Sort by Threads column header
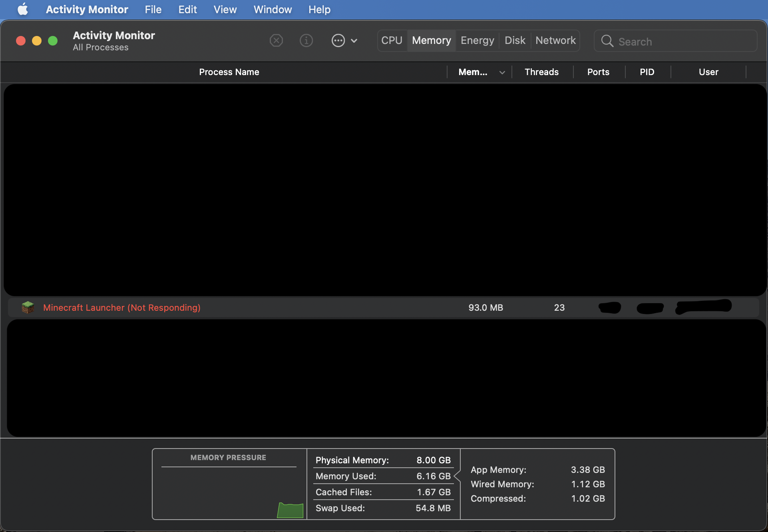Viewport: 768px width, 532px height. 541,72
